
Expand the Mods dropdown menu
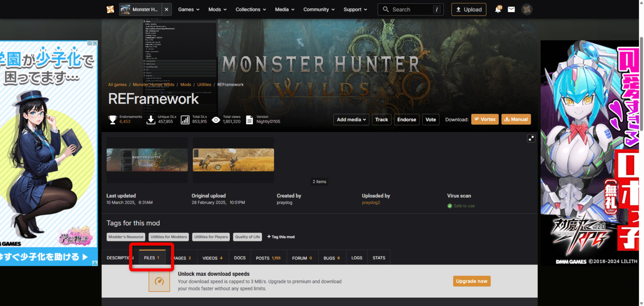tap(217, 9)
